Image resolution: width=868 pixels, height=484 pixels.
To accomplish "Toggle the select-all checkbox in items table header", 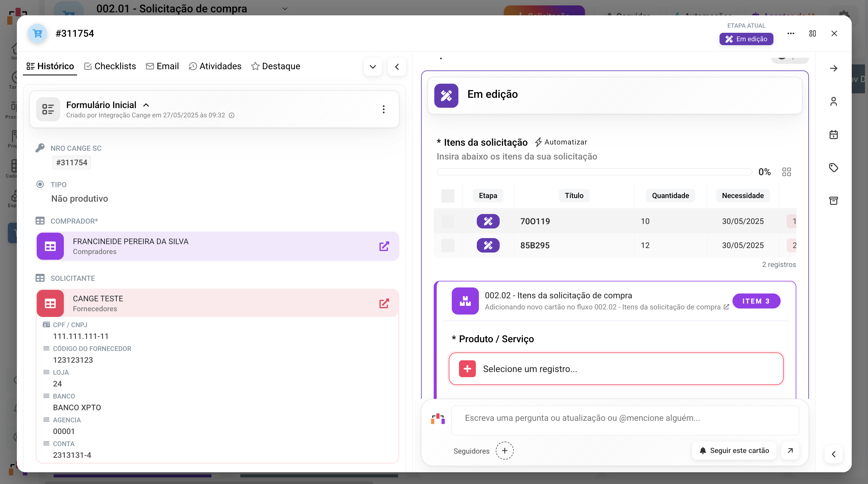I will [x=448, y=196].
